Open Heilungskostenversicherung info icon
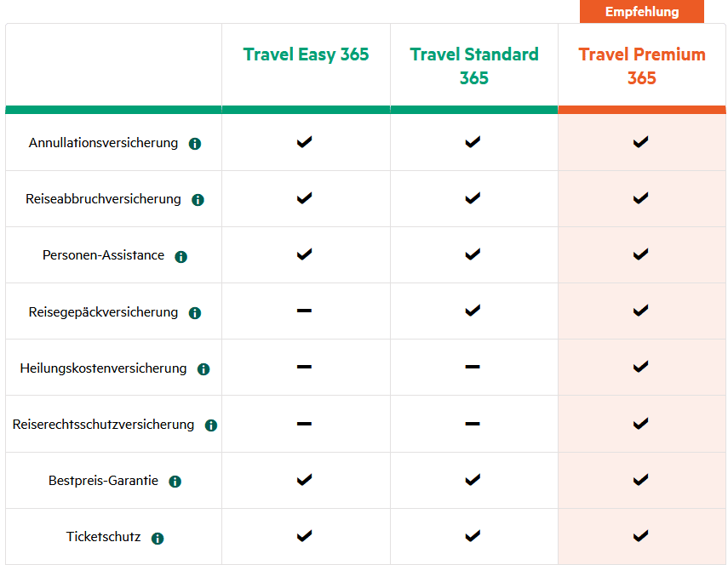The width and height of the screenshot is (728, 565). [203, 369]
